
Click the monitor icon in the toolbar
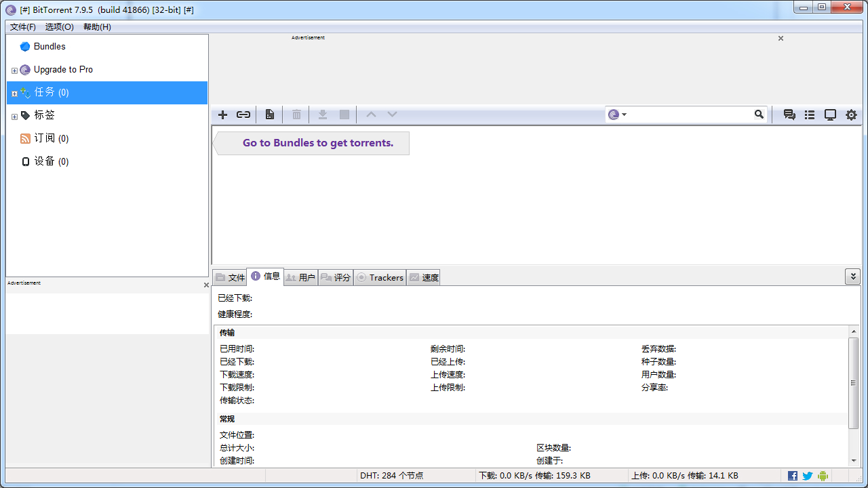(830, 115)
